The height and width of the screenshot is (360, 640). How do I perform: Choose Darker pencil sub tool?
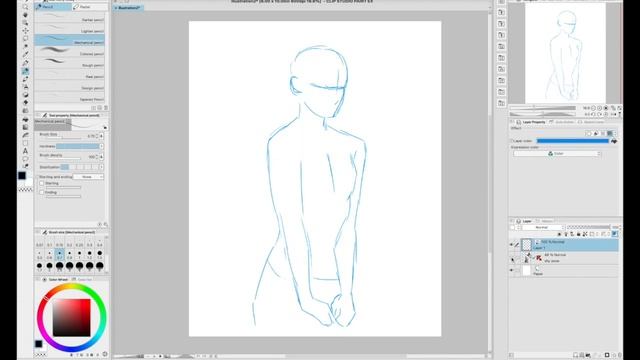click(x=70, y=18)
